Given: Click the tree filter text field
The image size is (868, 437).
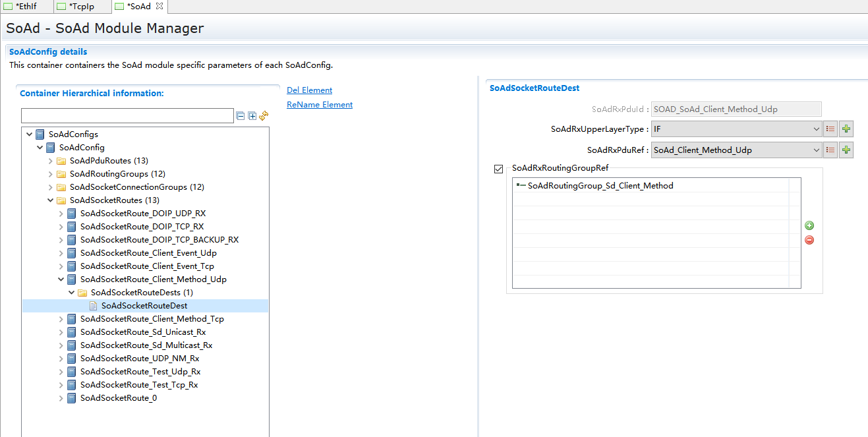Looking at the screenshot, I should pyautogui.click(x=127, y=116).
